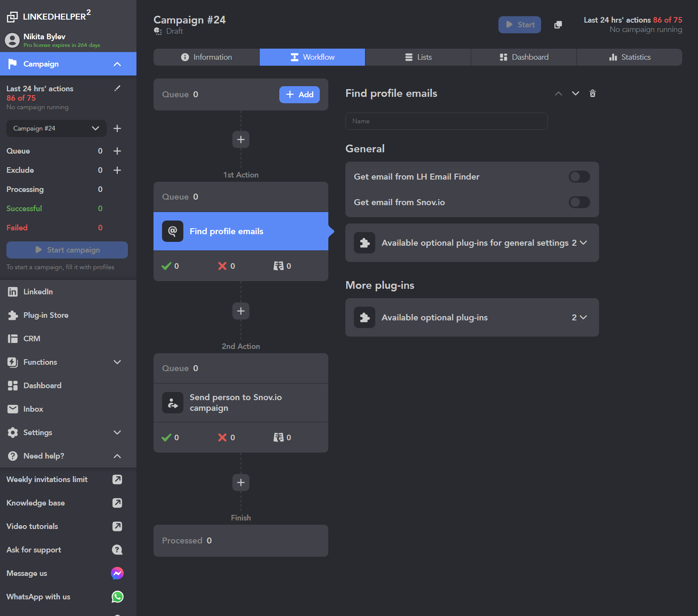Collapse the Campaign sidebar section
Viewport: 698px width, 616px height.
(x=117, y=64)
